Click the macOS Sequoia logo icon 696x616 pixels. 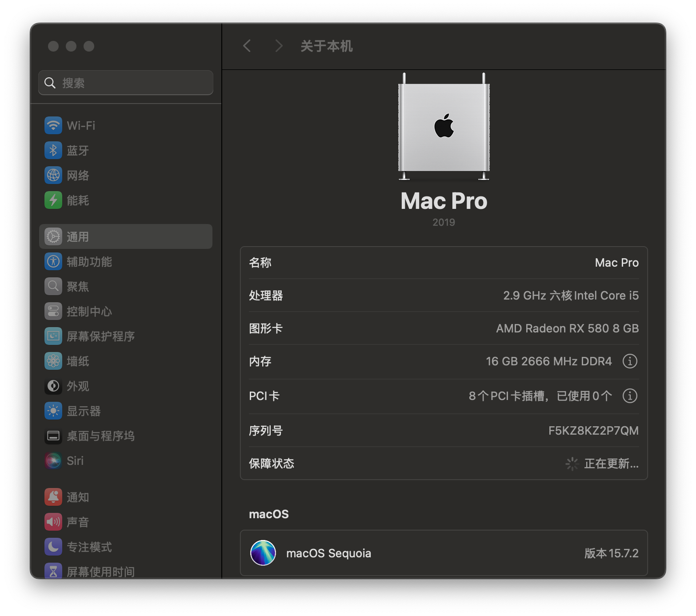point(263,553)
